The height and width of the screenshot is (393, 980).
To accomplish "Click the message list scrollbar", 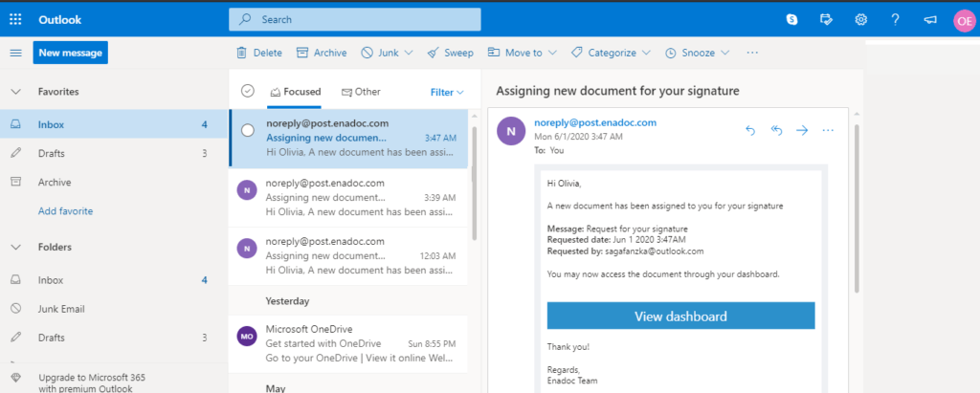I will tap(475, 183).
